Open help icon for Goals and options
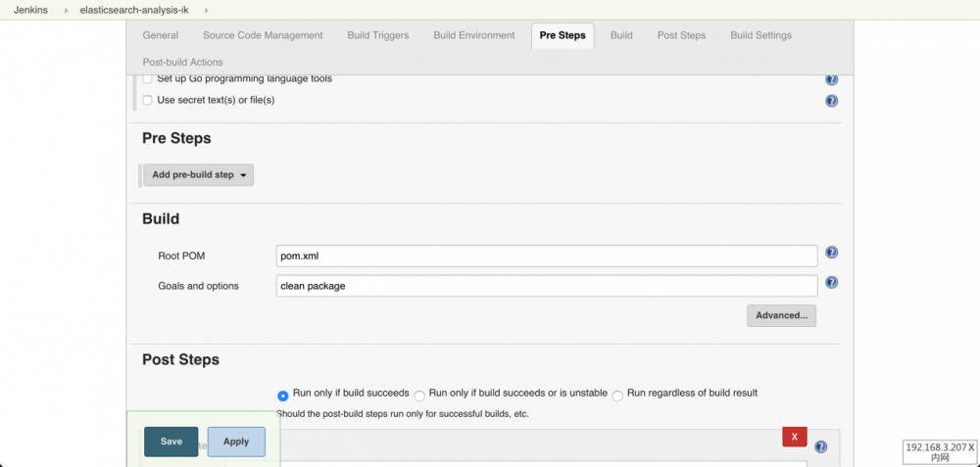This screenshot has height=467, width=980. click(831, 282)
